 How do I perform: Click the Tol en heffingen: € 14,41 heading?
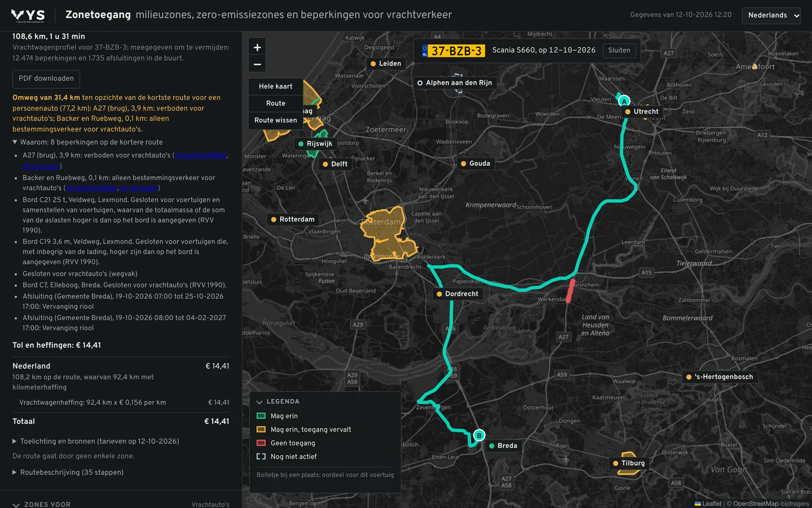tap(57, 345)
